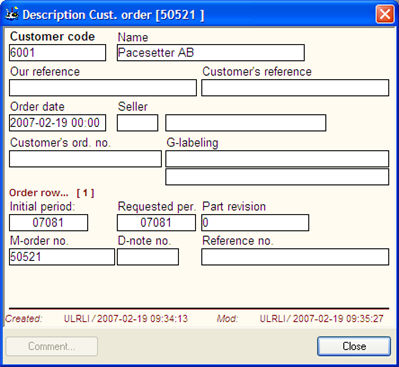Image resolution: width=399 pixels, height=367 pixels.
Task: Select the Initial period field 07081
Action: click(x=48, y=223)
